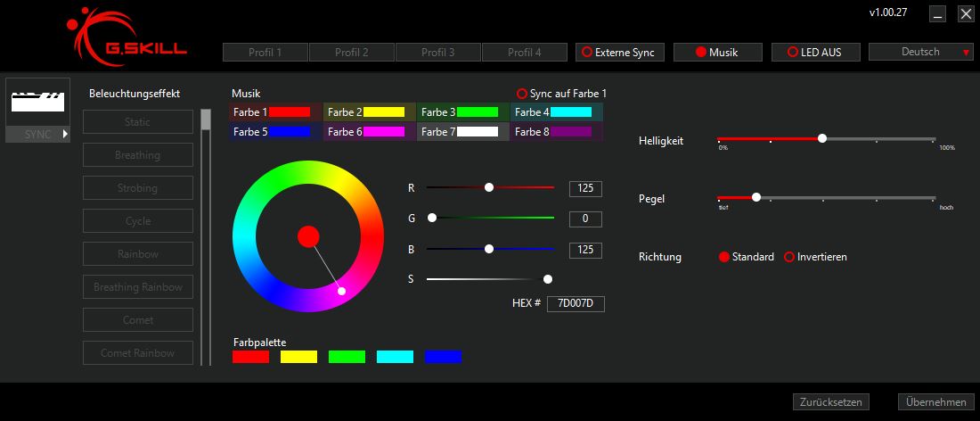Screen dimensions: 980x421
Task: Click the Übernehmen button
Action: tap(935, 402)
